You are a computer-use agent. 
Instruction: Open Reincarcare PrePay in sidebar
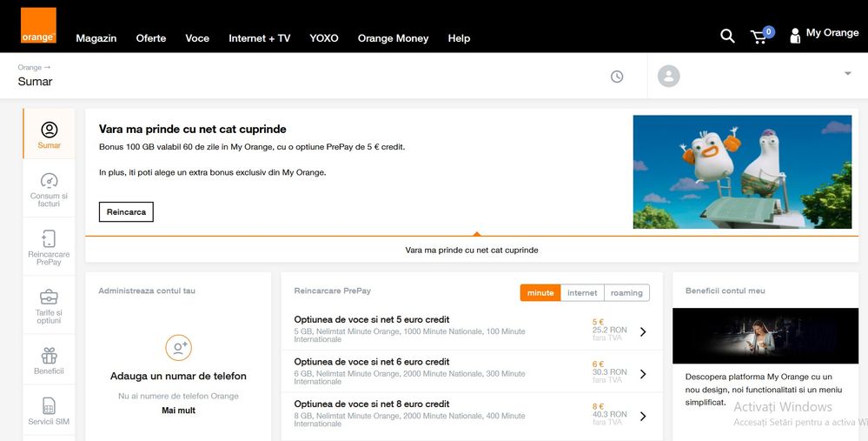tap(49, 239)
